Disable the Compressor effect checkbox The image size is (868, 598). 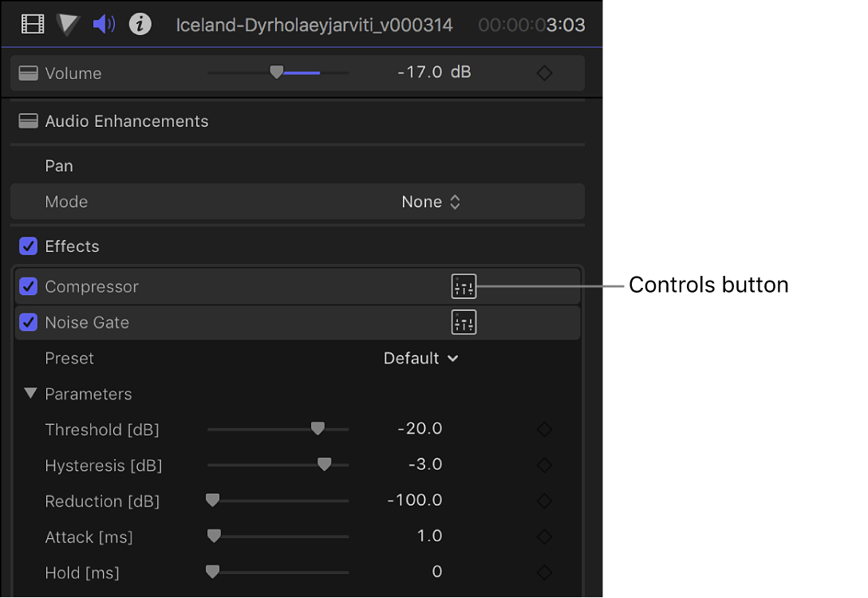click(x=28, y=286)
